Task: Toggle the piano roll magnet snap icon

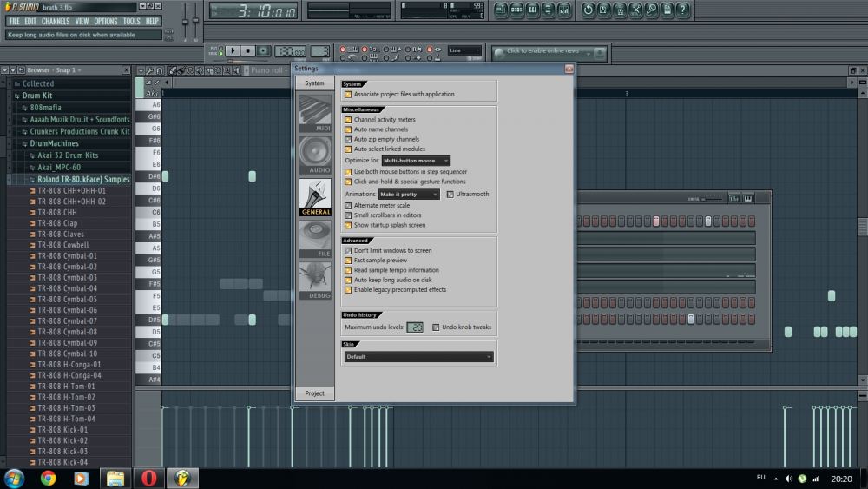Action: coord(160,71)
